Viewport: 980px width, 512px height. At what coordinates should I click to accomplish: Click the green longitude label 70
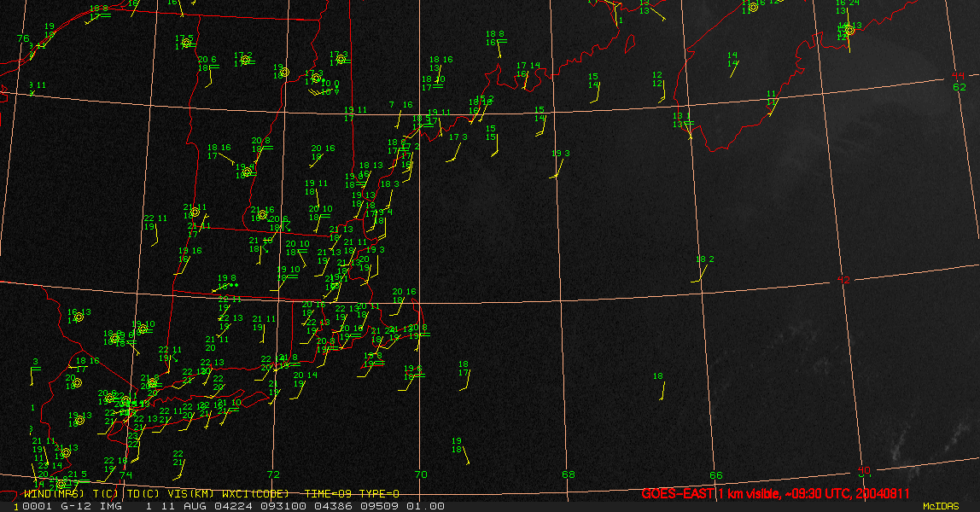point(421,474)
